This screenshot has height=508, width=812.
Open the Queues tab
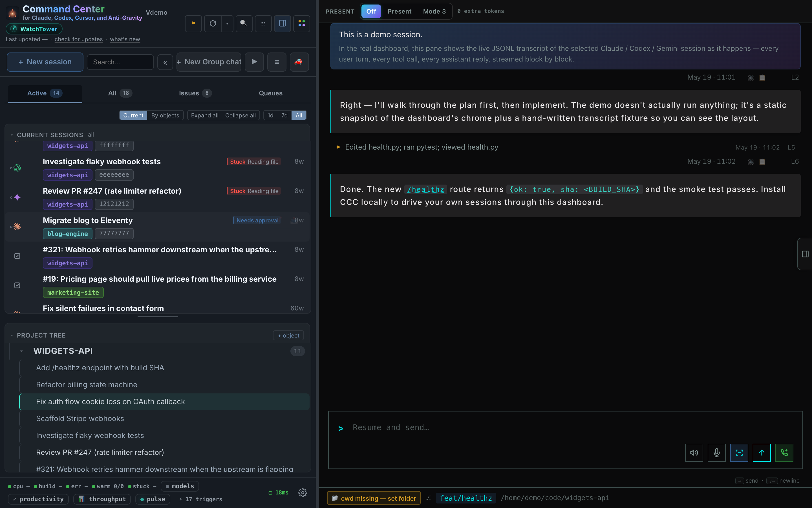pos(270,93)
